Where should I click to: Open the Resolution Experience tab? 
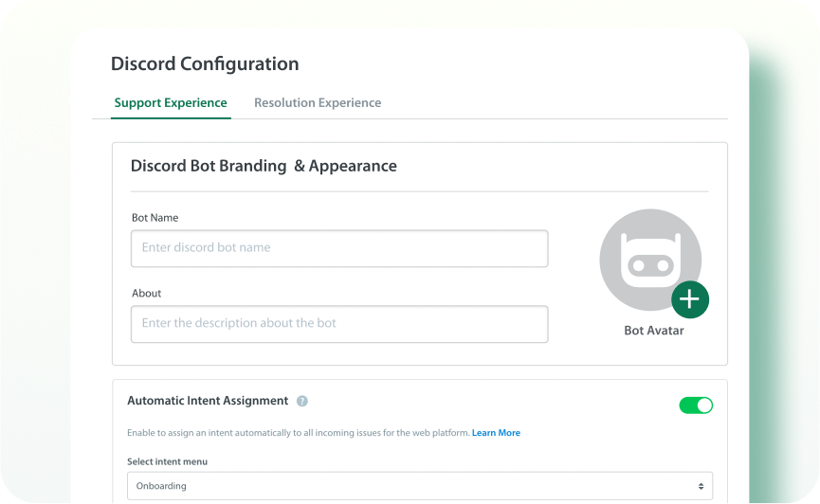point(317,102)
